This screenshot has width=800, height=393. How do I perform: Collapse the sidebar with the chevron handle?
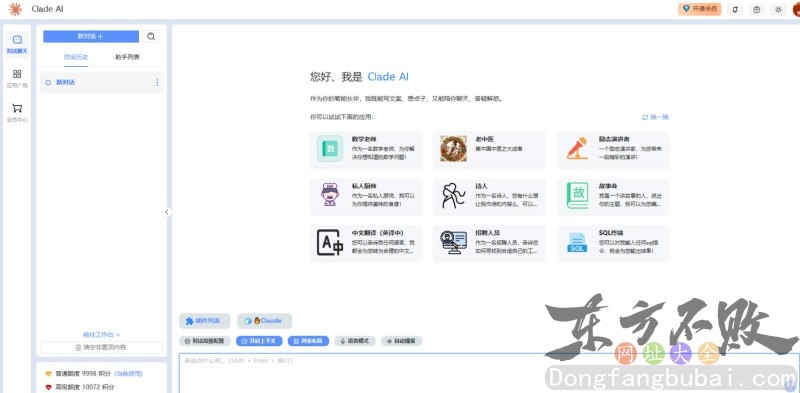[x=167, y=212]
